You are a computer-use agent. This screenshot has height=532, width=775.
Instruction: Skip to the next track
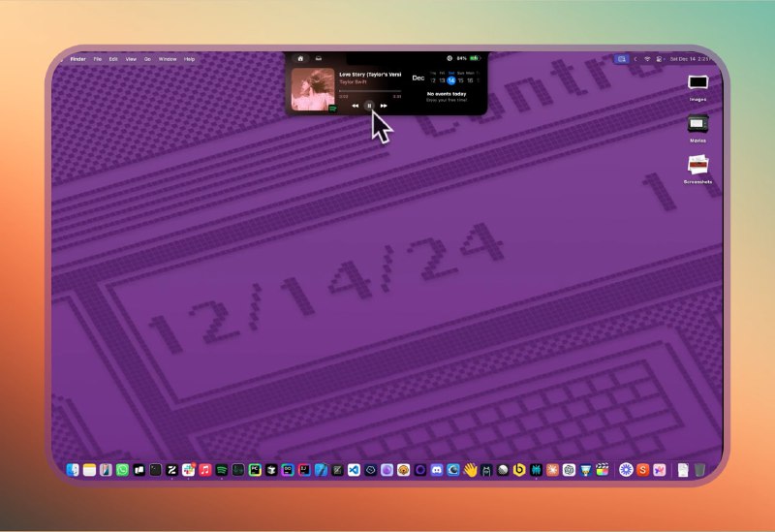[384, 106]
